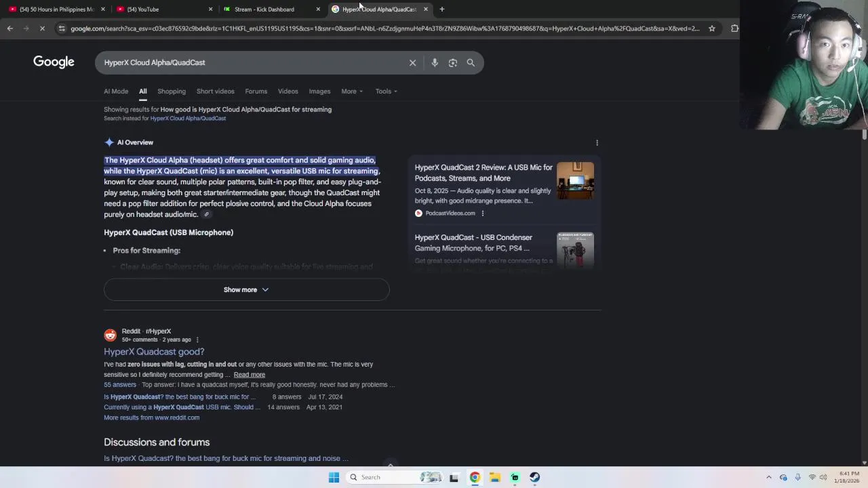Close the Kick Dashboard tab
Image resolution: width=868 pixels, height=488 pixels.
tap(318, 9)
